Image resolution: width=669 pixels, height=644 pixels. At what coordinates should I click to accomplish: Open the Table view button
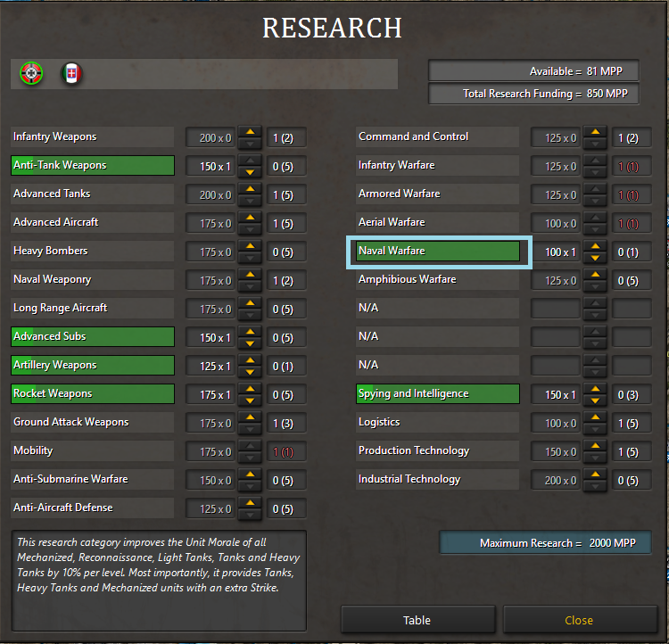417,620
